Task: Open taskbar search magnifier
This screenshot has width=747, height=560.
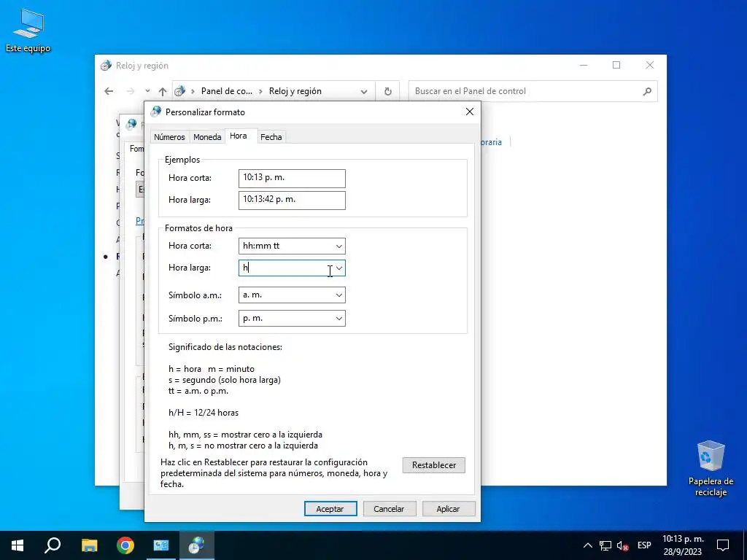Action: 53,545
